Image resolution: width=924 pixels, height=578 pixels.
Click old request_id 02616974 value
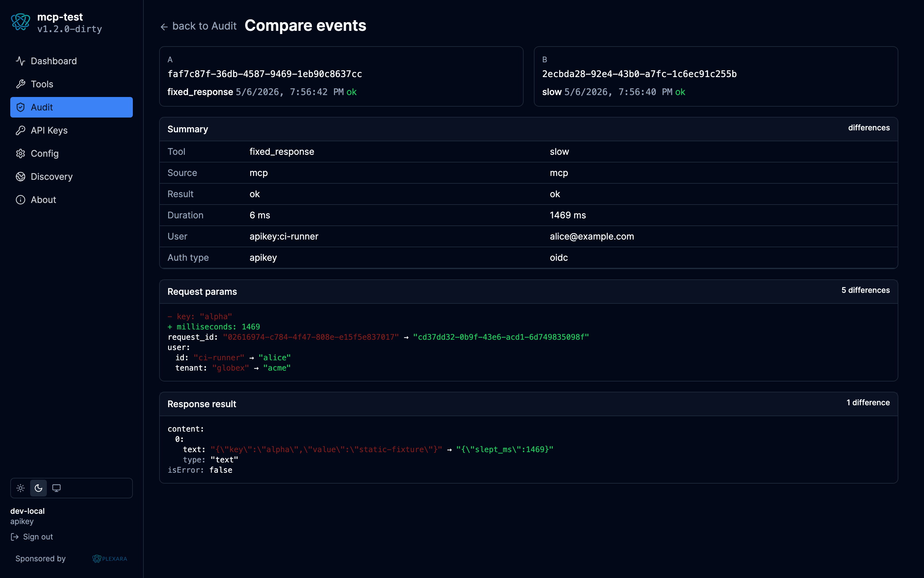[x=311, y=337]
